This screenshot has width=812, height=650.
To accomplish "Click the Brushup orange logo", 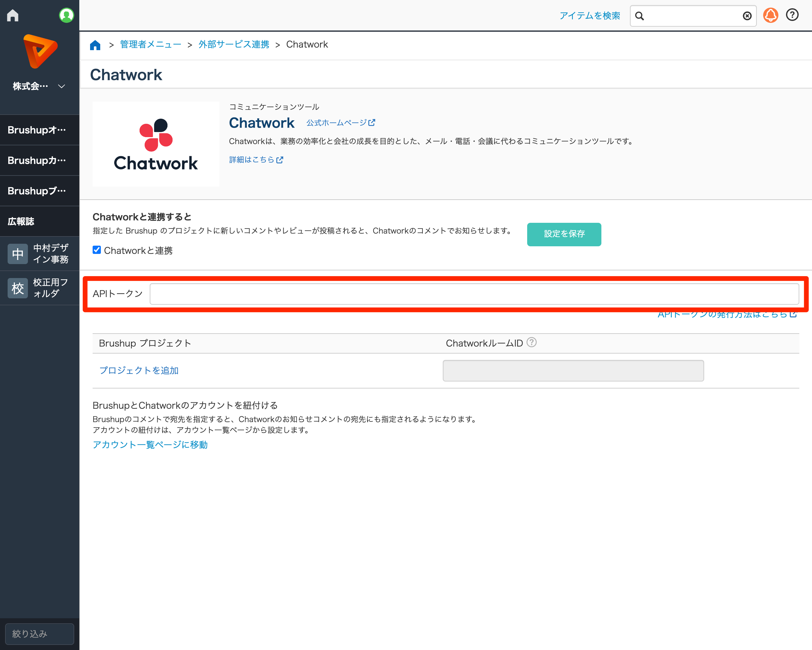I will point(40,51).
